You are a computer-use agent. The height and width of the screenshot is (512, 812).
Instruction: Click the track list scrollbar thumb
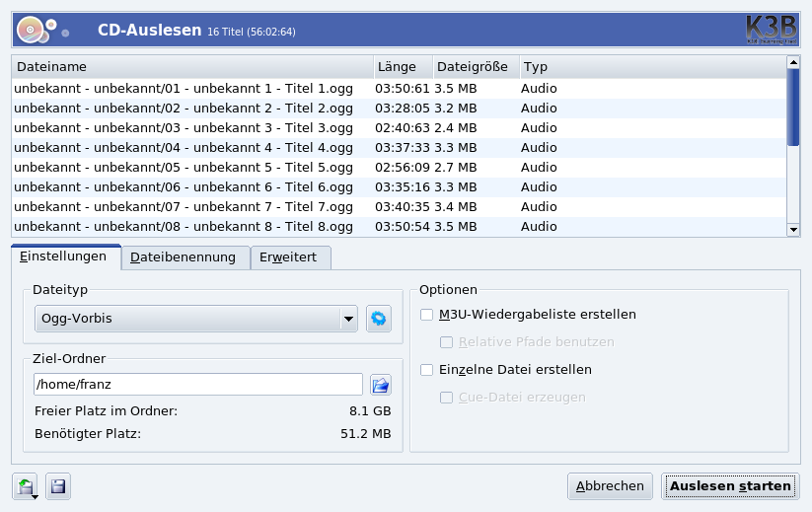(793, 108)
